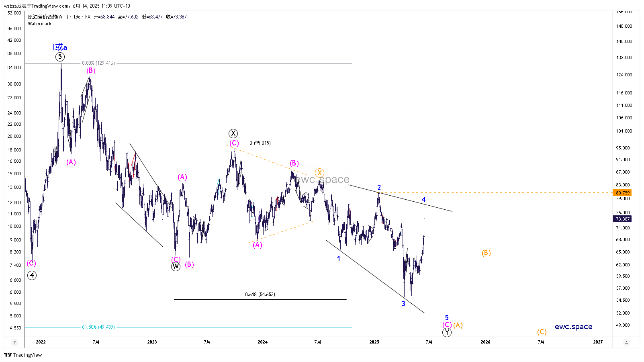The image size is (644, 362).
Task: Click the TradingView logo at bottom left
Action: click(x=23, y=355)
